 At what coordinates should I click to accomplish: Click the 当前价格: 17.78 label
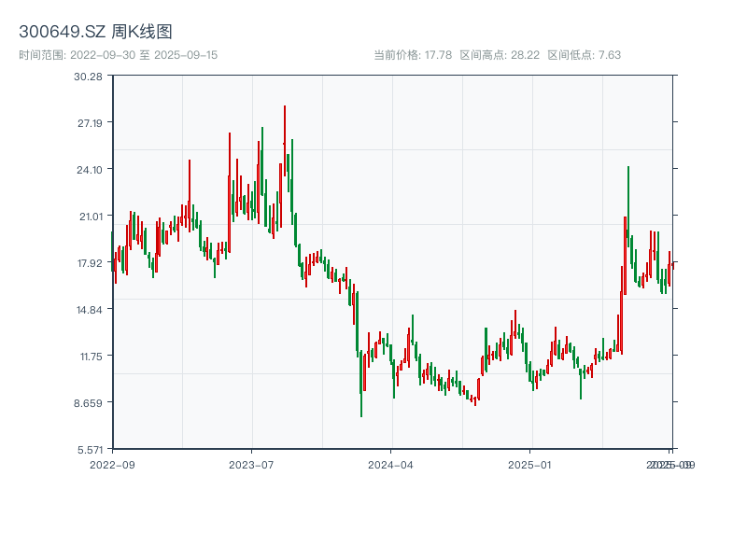413,55
